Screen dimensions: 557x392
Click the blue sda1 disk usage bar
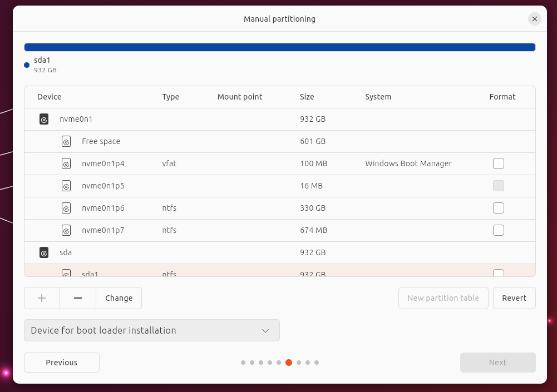[x=279, y=47]
